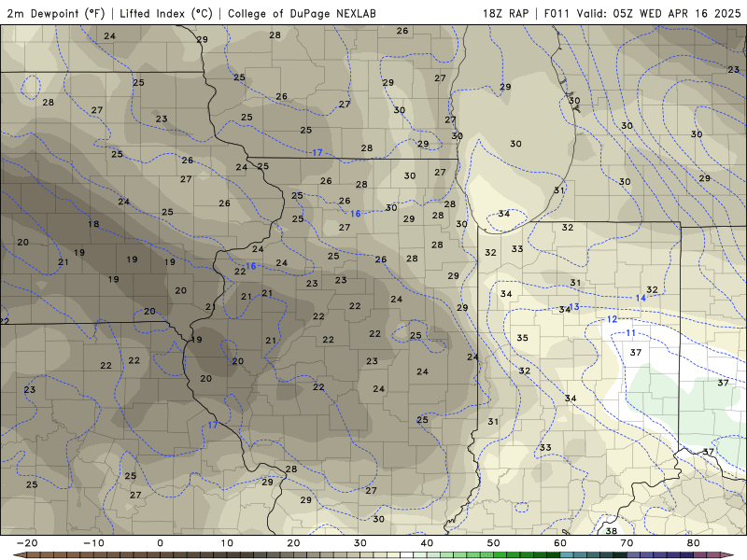Viewport: 747px width, 560px height.
Task: Click the 10 label on the color scale
Action: (x=227, y=543)
